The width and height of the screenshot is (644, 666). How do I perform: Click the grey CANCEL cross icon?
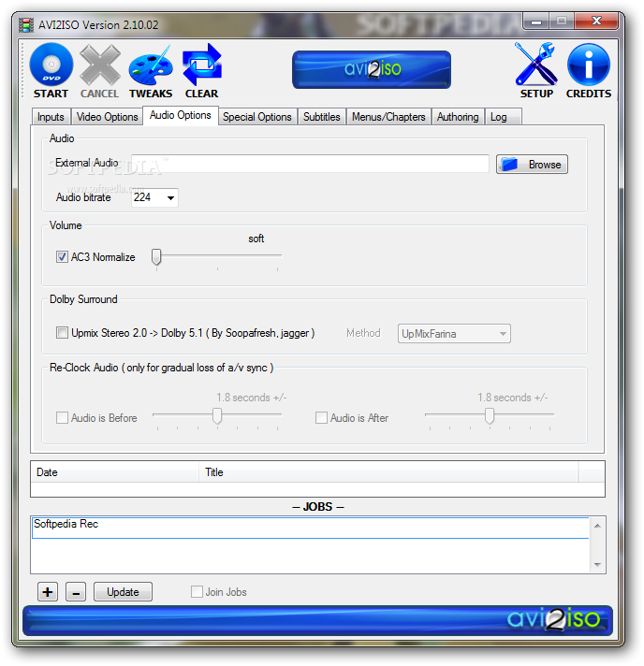[100, 65]
